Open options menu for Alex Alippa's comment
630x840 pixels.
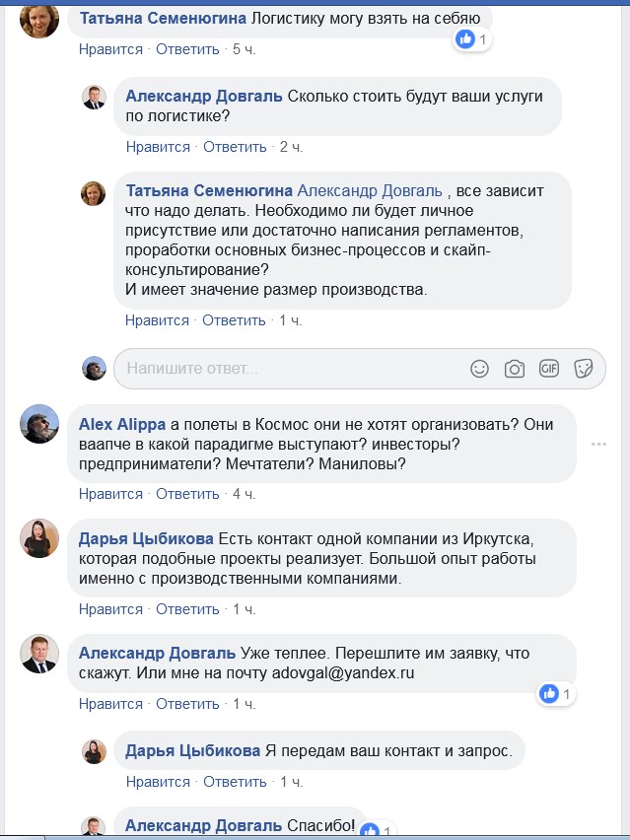pos(598,445)
